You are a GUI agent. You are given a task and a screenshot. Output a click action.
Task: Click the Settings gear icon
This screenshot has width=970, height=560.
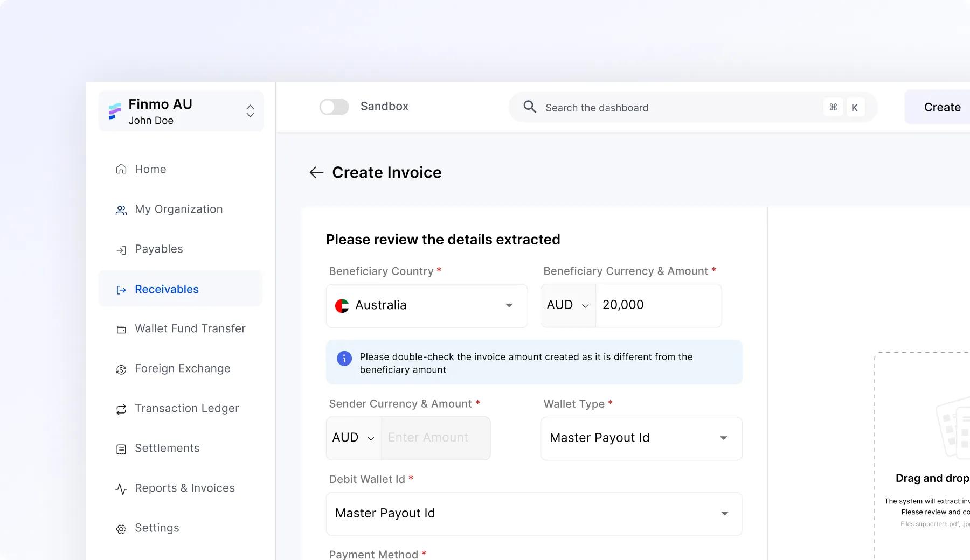(121, 529)
